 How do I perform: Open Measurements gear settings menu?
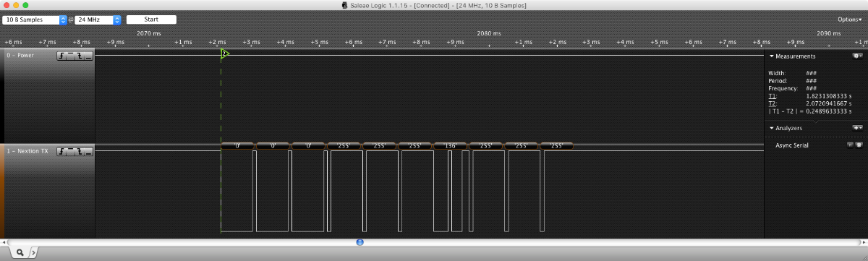(857, 56)
